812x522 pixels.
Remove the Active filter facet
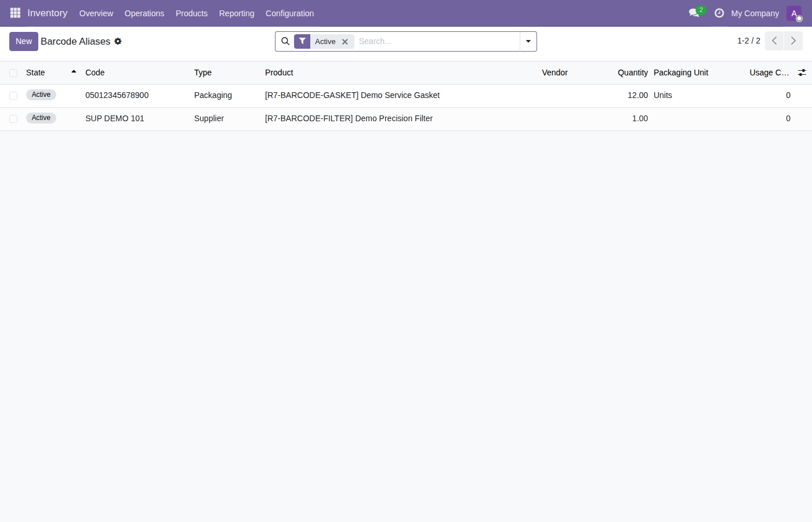click(345, 42)
